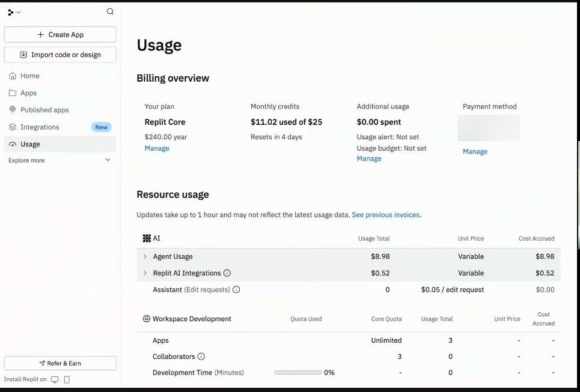The width and height of the screenshot is (580, 392).
Task: Click the Resource usage heading
Action: pyautogui.click(x=172, y=194)
